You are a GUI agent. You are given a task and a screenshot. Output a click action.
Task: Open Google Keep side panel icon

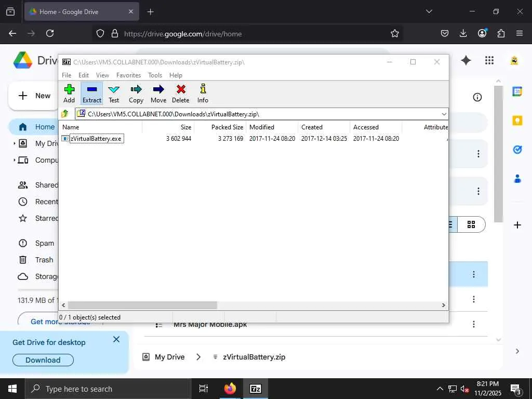point(517,121)
